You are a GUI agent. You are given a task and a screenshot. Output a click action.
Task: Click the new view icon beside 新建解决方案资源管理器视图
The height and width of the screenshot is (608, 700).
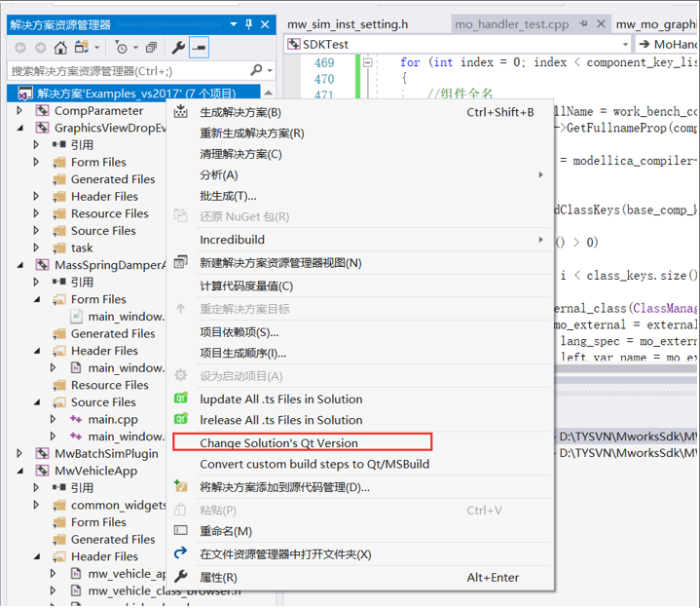(x=181, y=262)
